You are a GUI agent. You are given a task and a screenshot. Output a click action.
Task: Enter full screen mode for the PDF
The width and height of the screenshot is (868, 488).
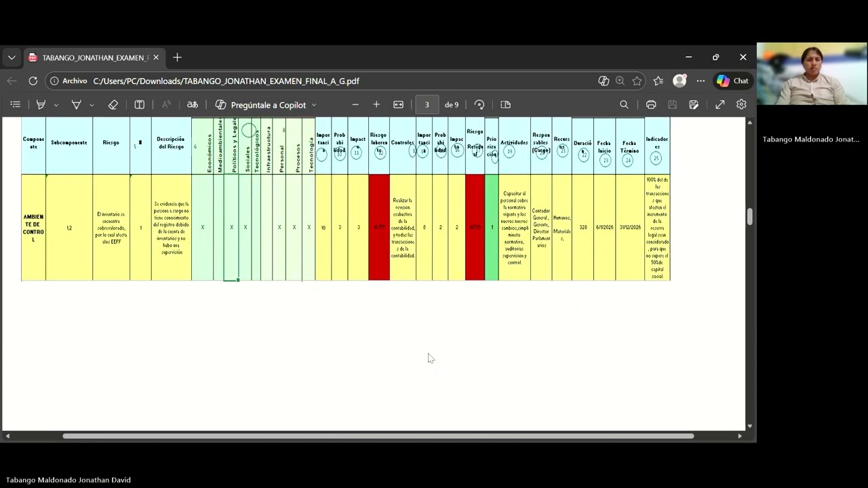coord(720,104)
